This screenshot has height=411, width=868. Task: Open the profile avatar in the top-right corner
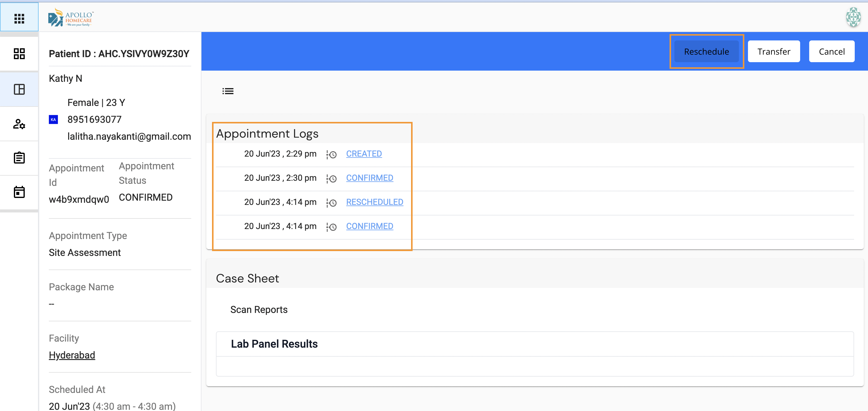(853, 17)
